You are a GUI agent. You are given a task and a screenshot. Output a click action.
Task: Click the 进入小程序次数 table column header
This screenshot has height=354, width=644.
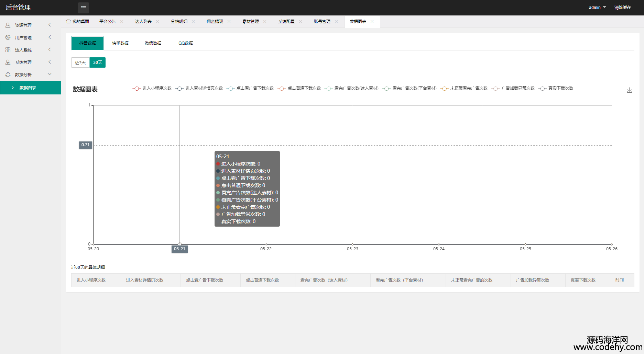click(x=96, y=280)
